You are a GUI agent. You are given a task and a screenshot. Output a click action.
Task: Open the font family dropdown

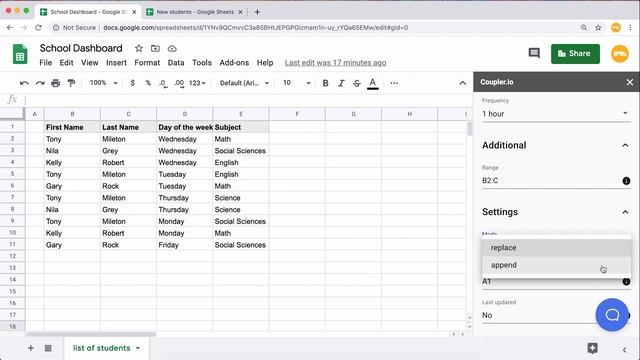(x=244, y=83)
